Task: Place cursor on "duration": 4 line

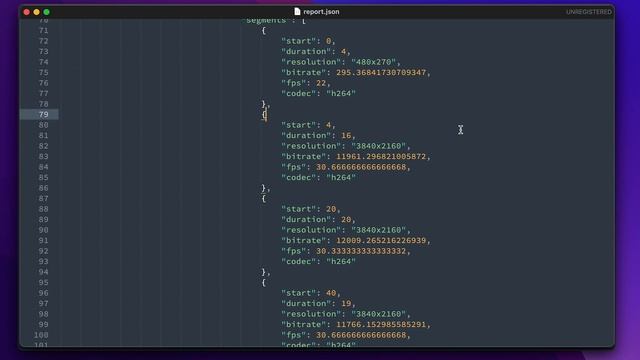Action: coord(316,51)
